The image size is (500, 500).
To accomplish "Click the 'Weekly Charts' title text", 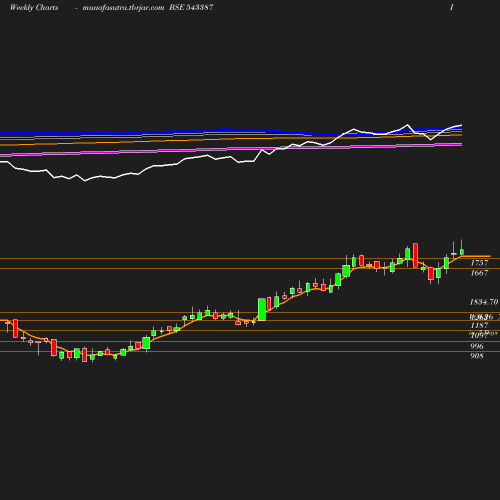I will 34,8.
